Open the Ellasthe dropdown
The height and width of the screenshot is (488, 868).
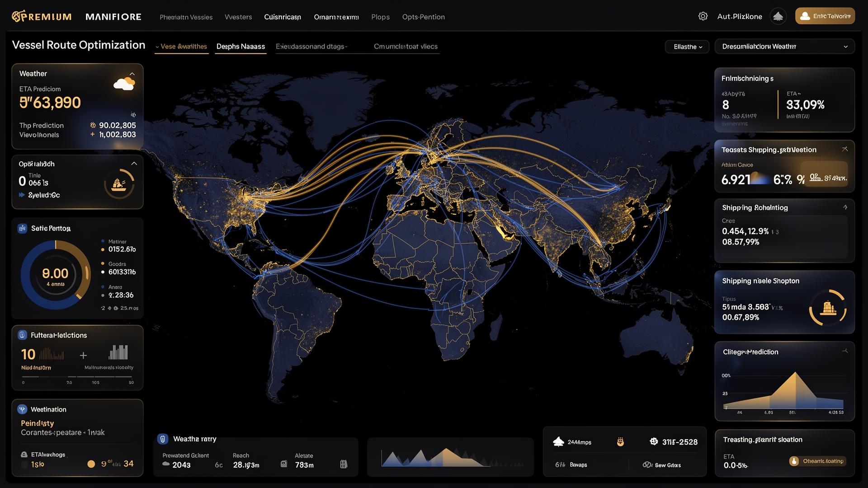pyautogui.click(x=687, y=47)
